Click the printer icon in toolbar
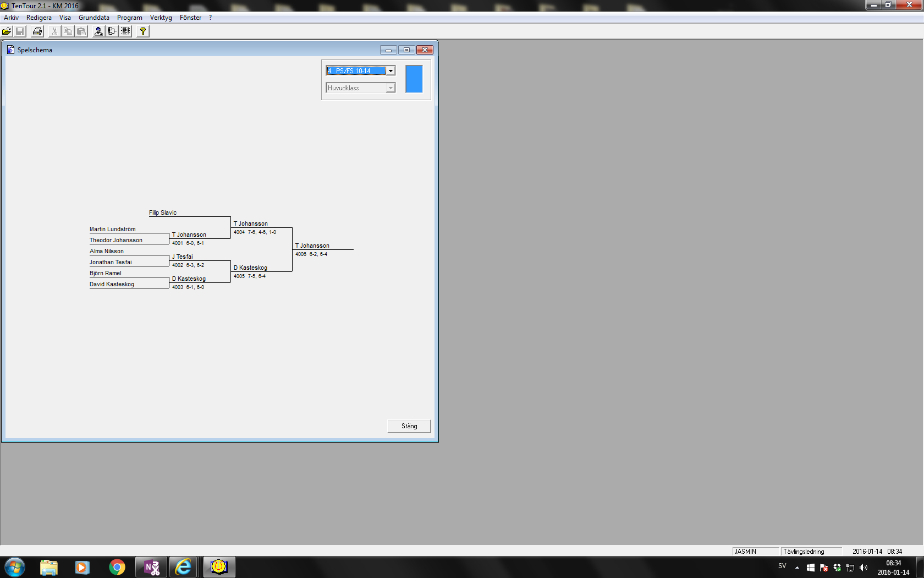The height and width of the screenshot is (578, 924). 37,31
